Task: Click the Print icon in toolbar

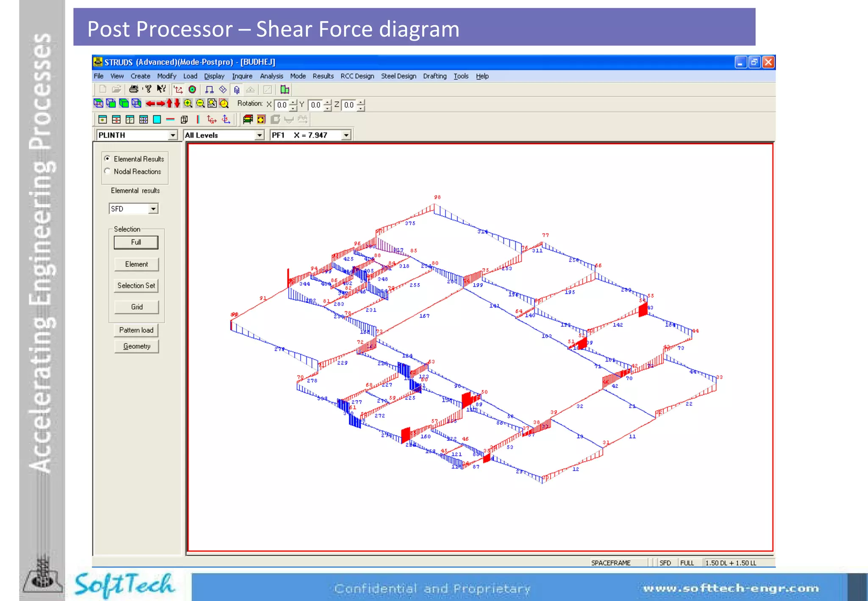Action: point(134,89)
